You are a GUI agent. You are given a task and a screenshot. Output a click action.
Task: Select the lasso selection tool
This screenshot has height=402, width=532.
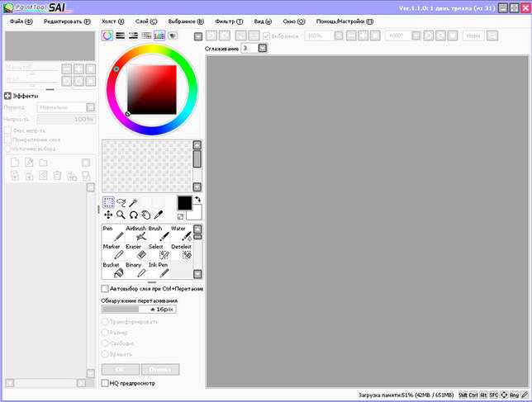[121, 202]
